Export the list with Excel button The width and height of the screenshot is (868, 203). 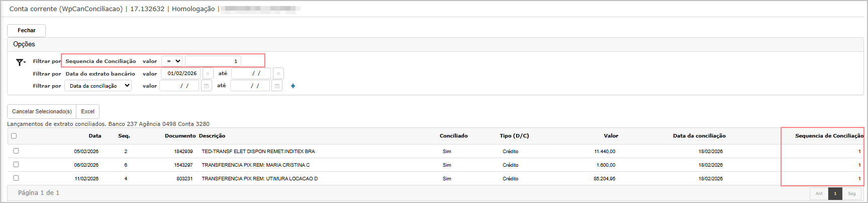click(x=88, y=111)
